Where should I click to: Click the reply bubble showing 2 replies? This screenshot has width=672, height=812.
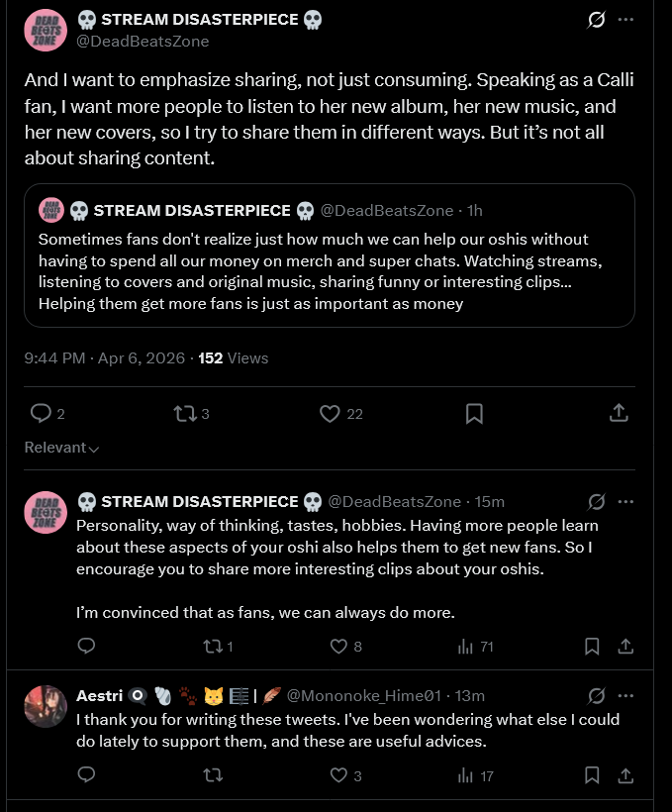coord(48,413)
